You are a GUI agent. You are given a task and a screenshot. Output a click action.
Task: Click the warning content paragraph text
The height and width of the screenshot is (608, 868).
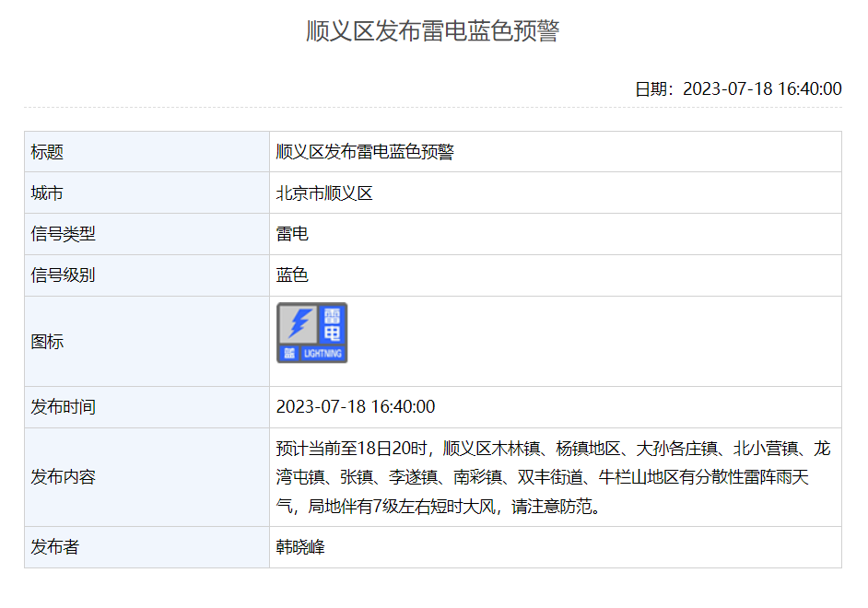553,477
